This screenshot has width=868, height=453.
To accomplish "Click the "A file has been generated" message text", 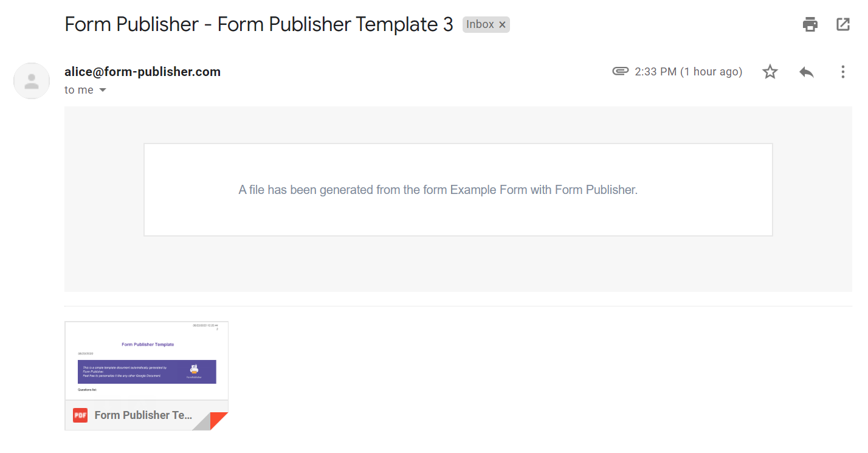I will click(x=438, y=190).
